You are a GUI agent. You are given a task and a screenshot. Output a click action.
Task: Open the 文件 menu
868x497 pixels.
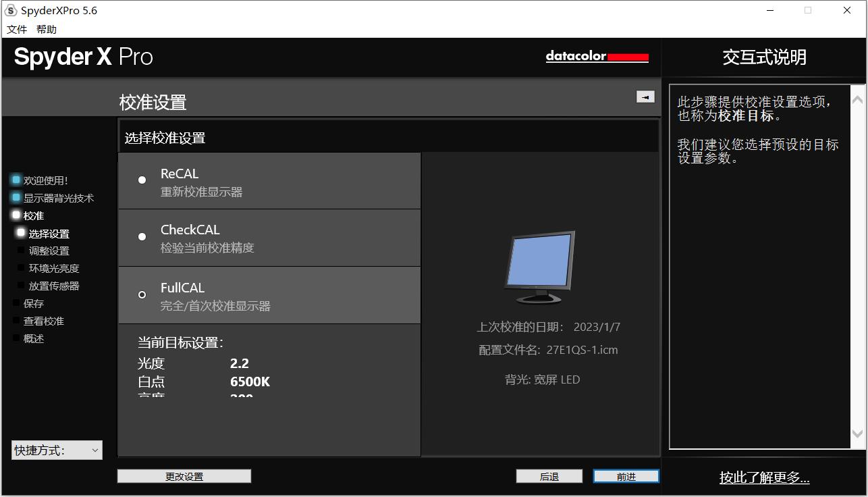click(x=17, y=29)
